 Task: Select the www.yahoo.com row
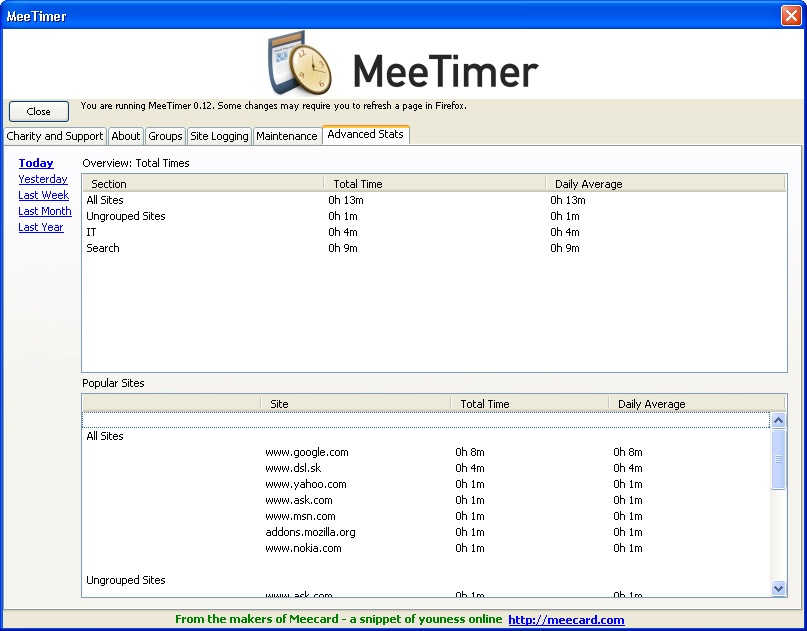click(426, 484)
